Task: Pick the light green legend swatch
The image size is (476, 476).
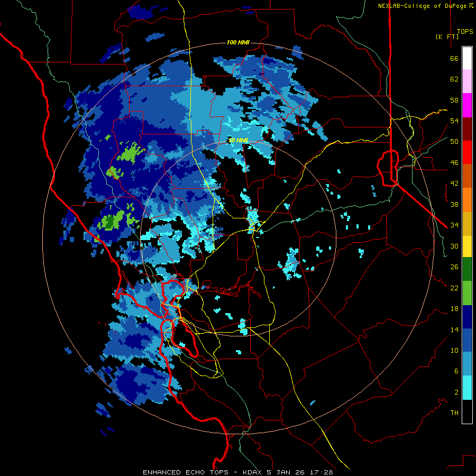Action: [x=467, y=293]
